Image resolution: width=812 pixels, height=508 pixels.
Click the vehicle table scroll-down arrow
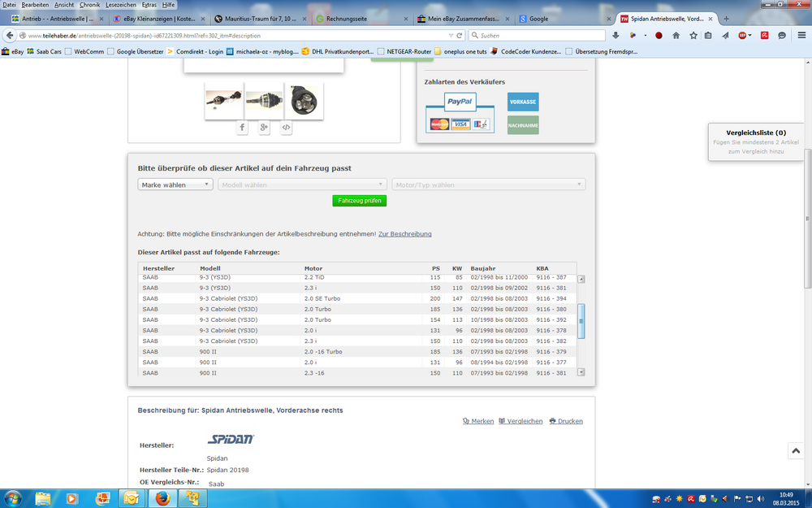(x=581, y=372)
